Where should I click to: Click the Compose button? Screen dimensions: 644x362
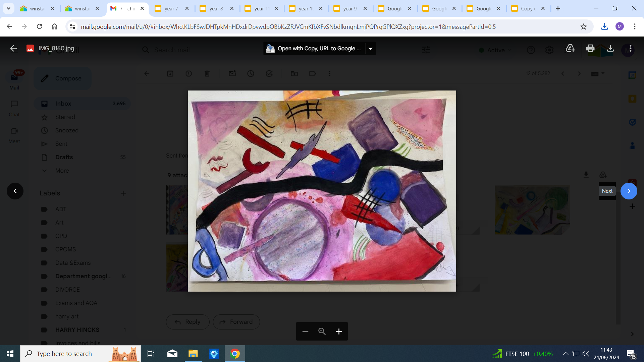pyautogui.click(x=62, y=78)
